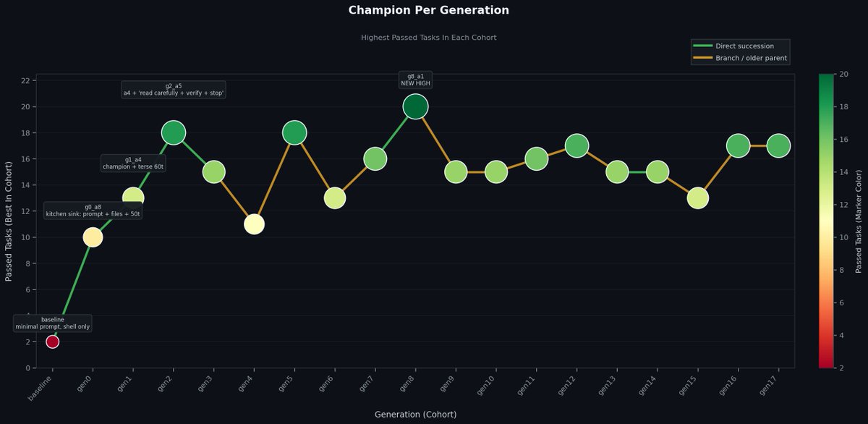Click the Passed Tasks color scale bar
Image resolution: width=868 pixels, height=424 pixels.
point(826,221)
